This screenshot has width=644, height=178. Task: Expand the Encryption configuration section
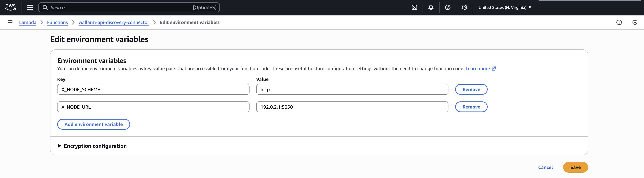(95, 146)
